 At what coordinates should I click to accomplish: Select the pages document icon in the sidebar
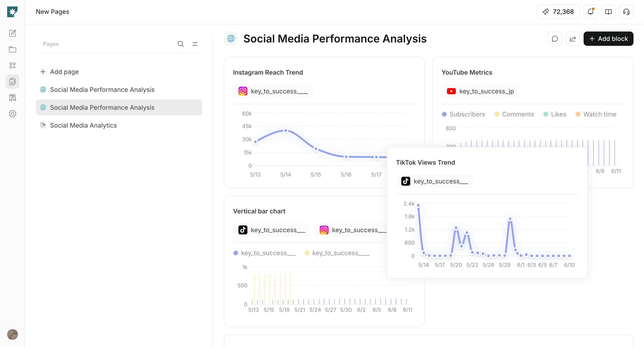[13, 82]
